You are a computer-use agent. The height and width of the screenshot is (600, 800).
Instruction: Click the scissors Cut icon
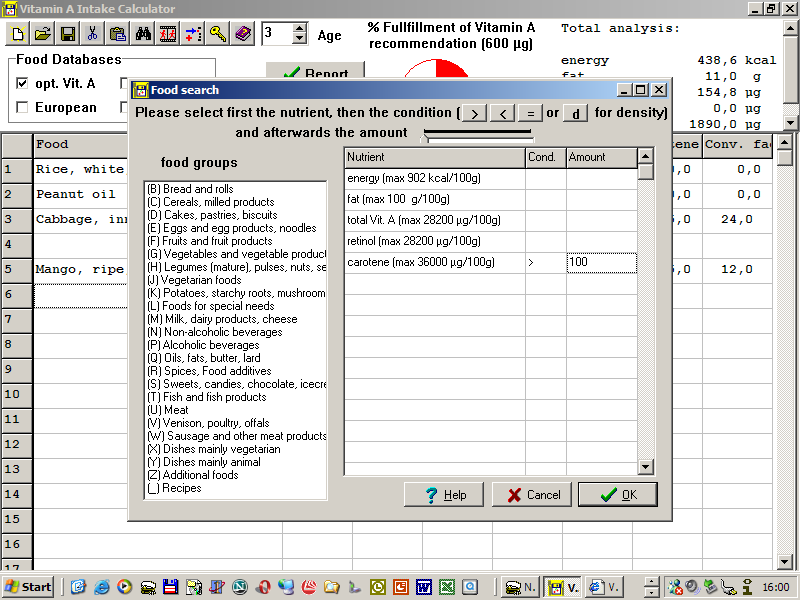click(93, 34)
